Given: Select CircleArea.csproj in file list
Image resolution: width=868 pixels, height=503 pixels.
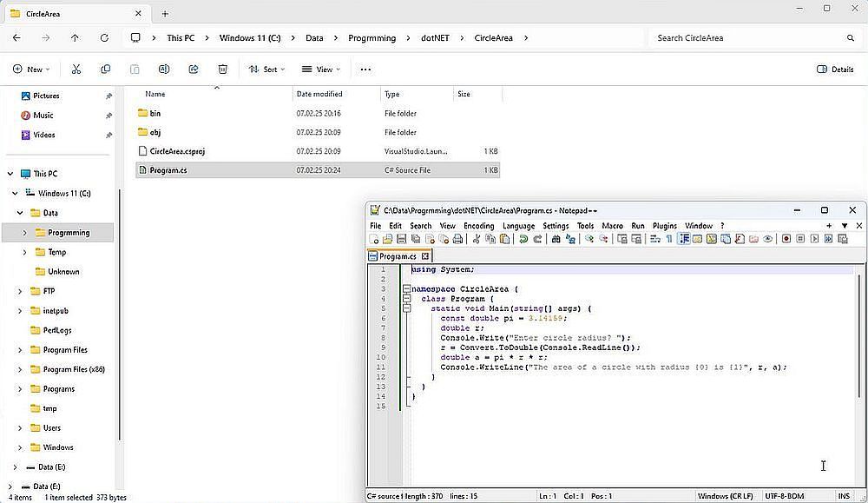Looking at the screenshot, I should [318, 150].
